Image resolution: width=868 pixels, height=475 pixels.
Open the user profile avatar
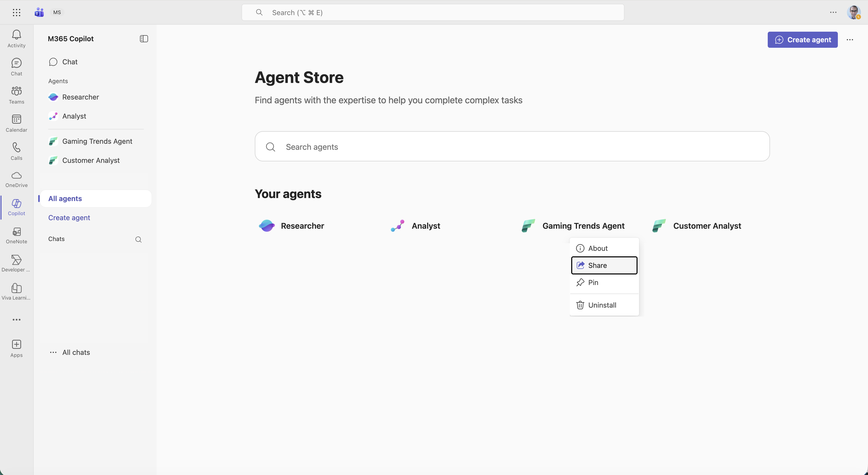pos(854,13)
